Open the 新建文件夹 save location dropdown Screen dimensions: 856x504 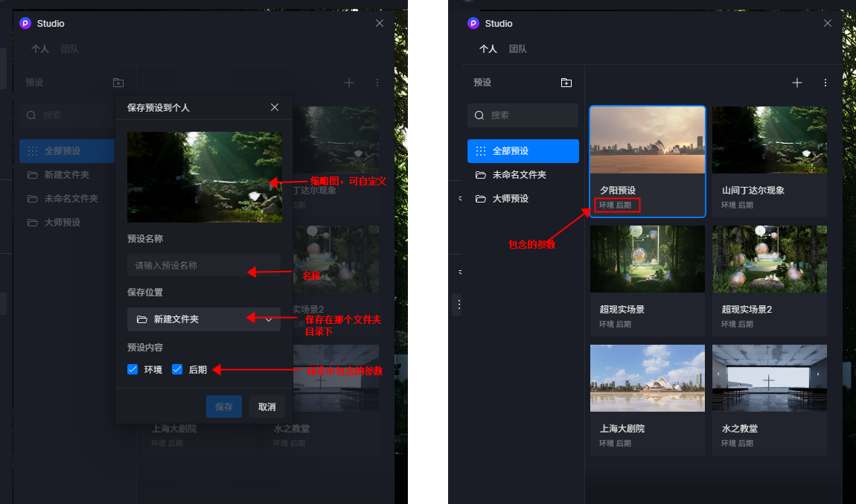(204, 319)
